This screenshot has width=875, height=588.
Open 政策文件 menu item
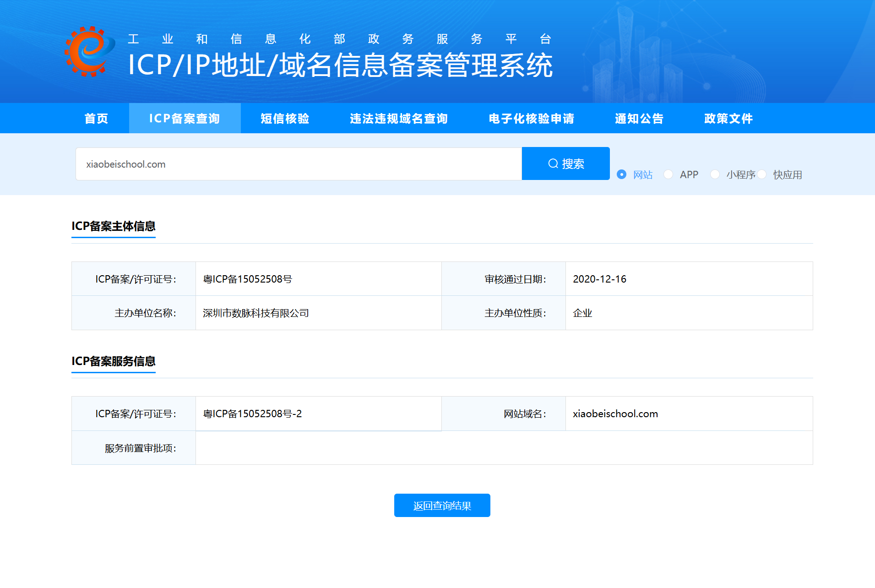pos(728,118)
